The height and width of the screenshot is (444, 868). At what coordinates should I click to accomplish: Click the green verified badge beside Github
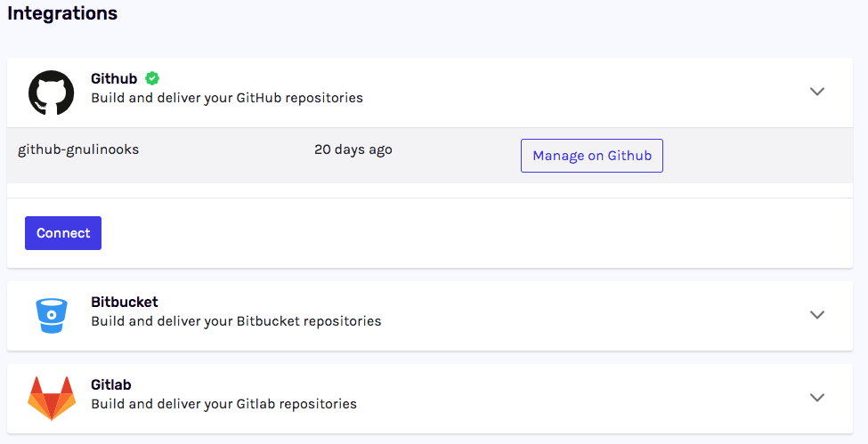coord(152,78)
